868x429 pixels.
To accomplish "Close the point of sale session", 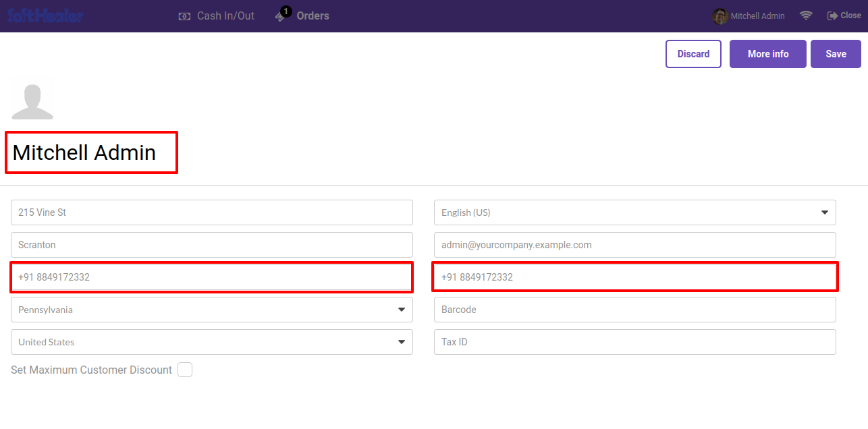I will tap(844, 16).
